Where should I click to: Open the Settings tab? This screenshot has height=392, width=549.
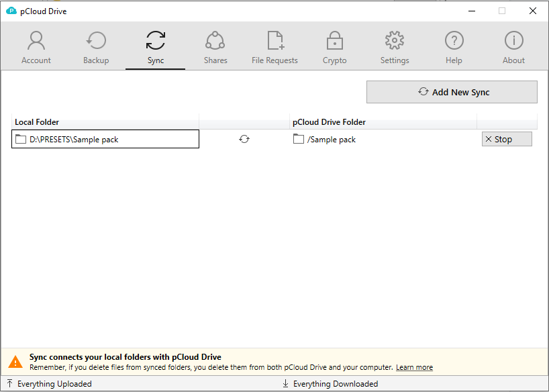395,47
